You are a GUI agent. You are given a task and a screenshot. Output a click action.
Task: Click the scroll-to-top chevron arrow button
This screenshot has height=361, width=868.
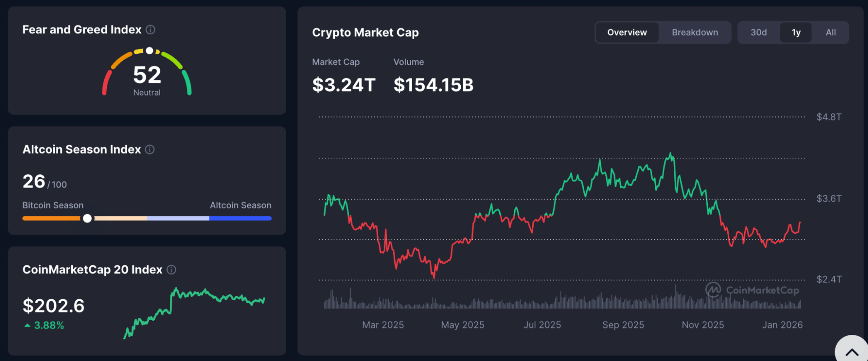pyautogui.click(x=852, y=352)
